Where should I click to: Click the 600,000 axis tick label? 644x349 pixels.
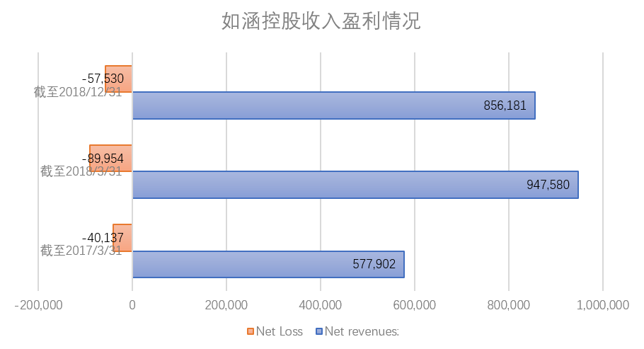(415, 305)
